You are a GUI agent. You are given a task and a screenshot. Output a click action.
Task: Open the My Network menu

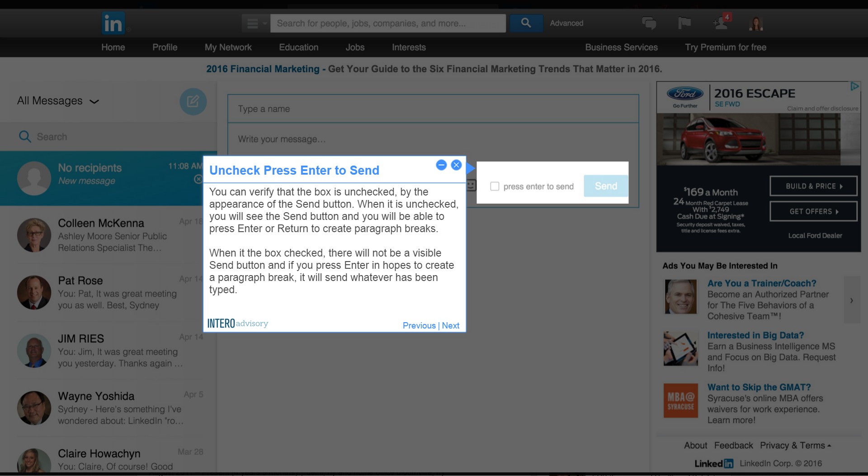[228, 47]
